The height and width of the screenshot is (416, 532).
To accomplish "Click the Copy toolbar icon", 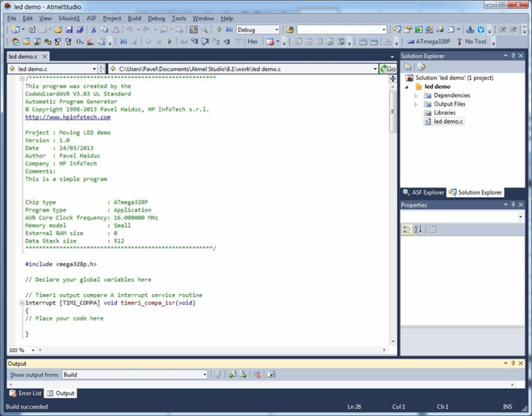I will [x=105, y=30].
